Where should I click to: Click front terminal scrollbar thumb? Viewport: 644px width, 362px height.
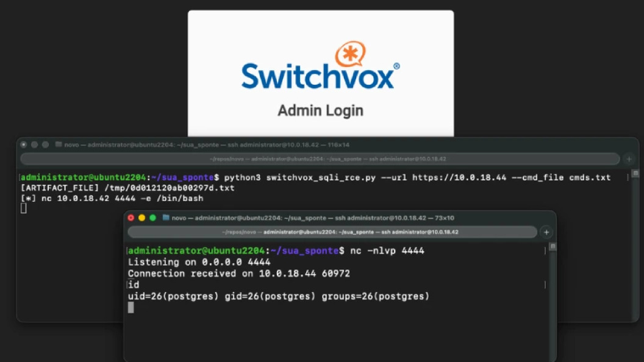(x=553, y=247)
